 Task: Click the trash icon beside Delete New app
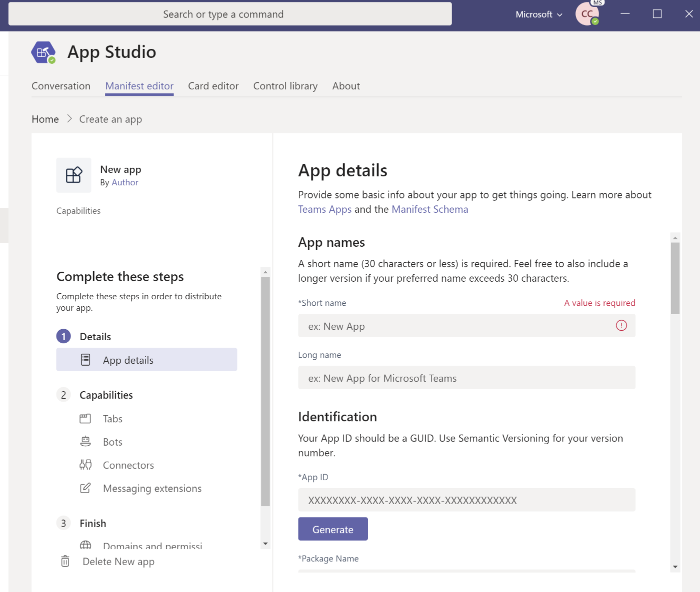tap(65, 561)
